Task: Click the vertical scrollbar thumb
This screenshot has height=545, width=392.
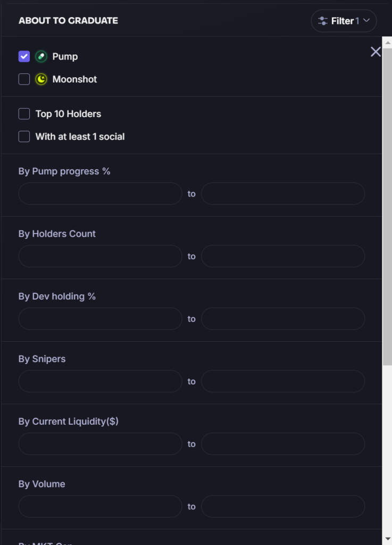Action: click(387, 202)
